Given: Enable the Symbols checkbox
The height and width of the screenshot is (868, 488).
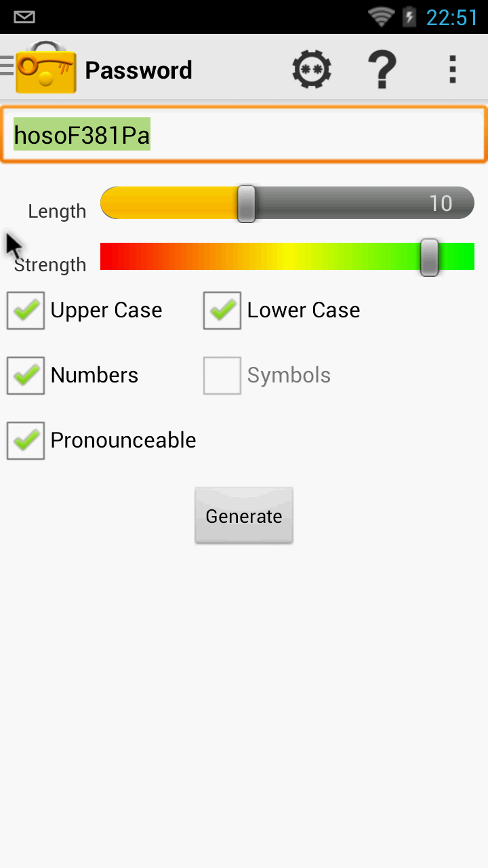Looking at the screenshot, I should (x=222, y=375).
